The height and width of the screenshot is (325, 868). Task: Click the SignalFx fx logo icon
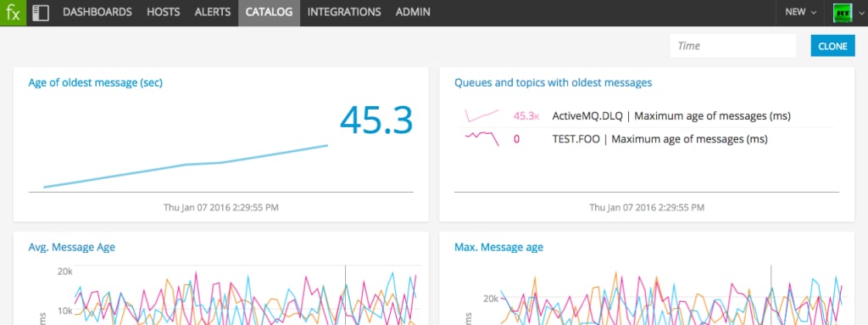pyautogui.click(x=13, y=13)
